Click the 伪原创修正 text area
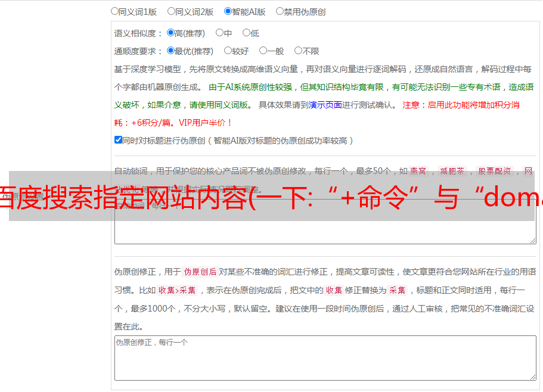Image resolution: width=543 pixels, height=392 pixels. [x=325, y=358]
